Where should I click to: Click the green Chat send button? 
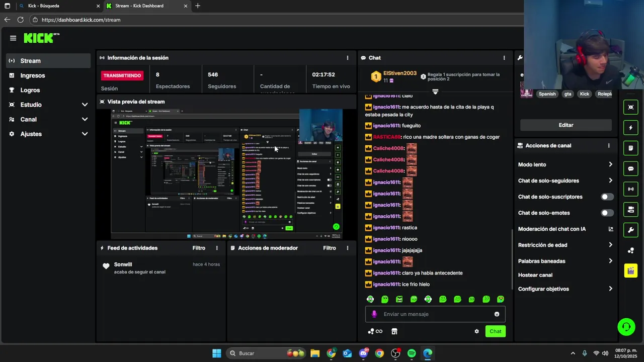496,331
